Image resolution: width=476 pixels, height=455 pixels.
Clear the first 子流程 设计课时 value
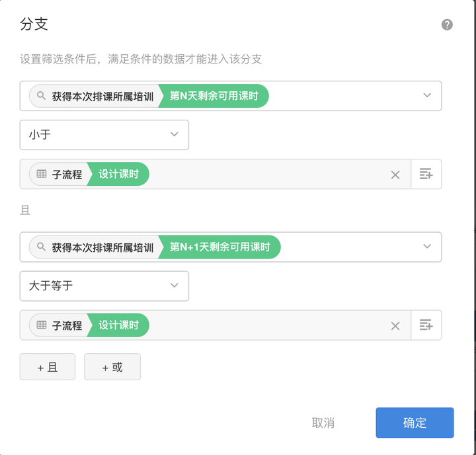click(395, 175)
